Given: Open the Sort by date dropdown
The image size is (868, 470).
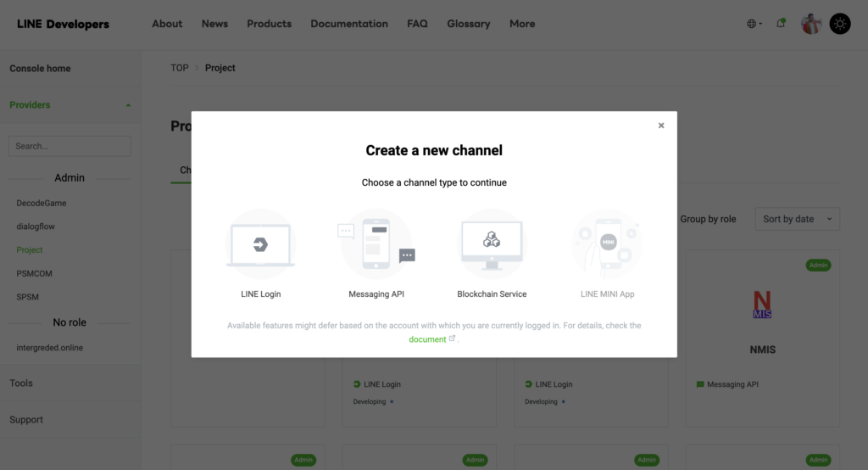Looking at the screenshot, I should click(x=797, y=219).
